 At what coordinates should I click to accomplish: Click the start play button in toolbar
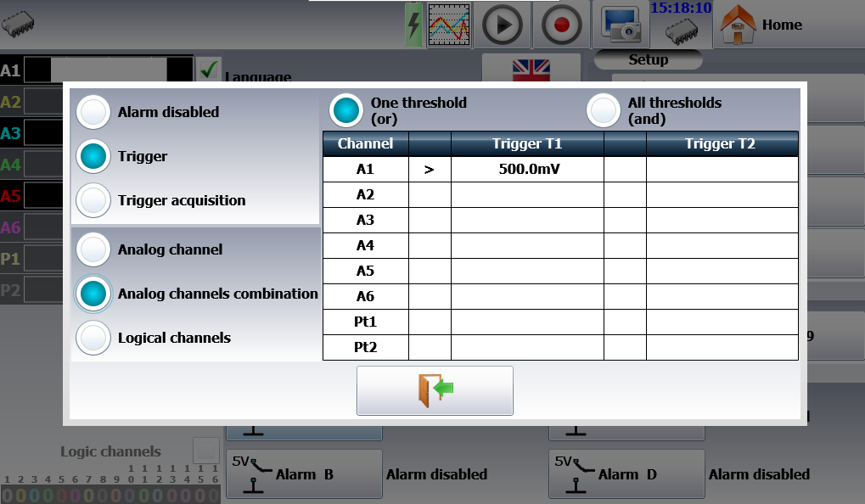502,25
